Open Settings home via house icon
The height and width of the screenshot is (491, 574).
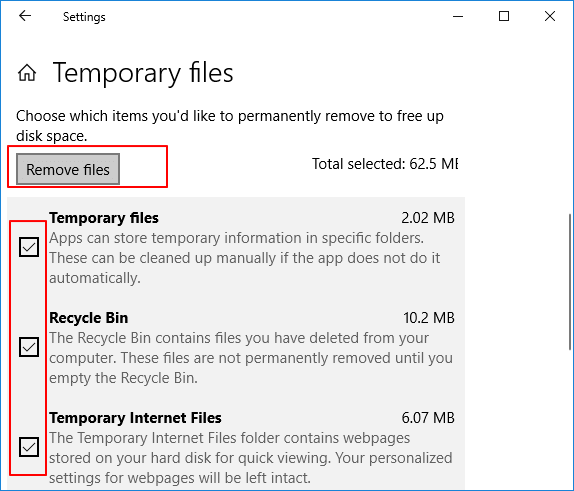(27, 72)
